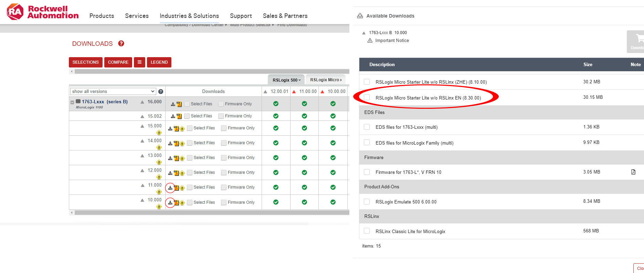Viewport: 644px width, 273px height.
Task: Check Select Files for version 16.000
Action: click(187, 104)
